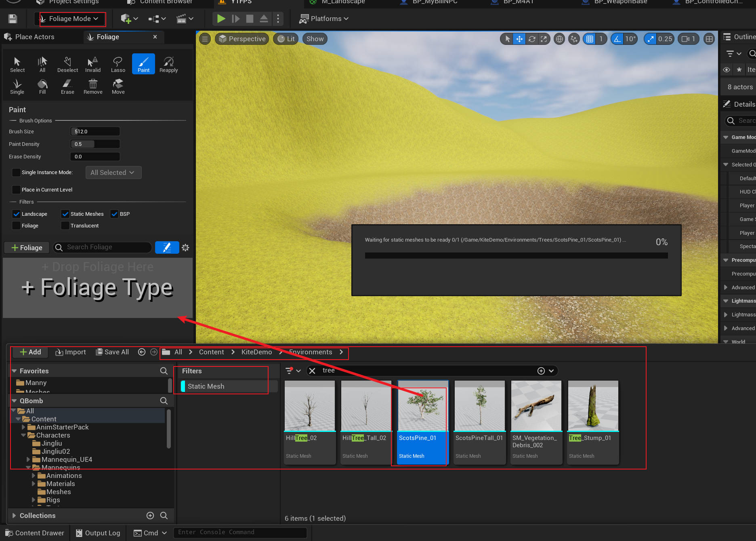The width and height of the screenshot is (756, 541).
Task: Uncheck the Landscape filter
Action: [x=16, y=214]
